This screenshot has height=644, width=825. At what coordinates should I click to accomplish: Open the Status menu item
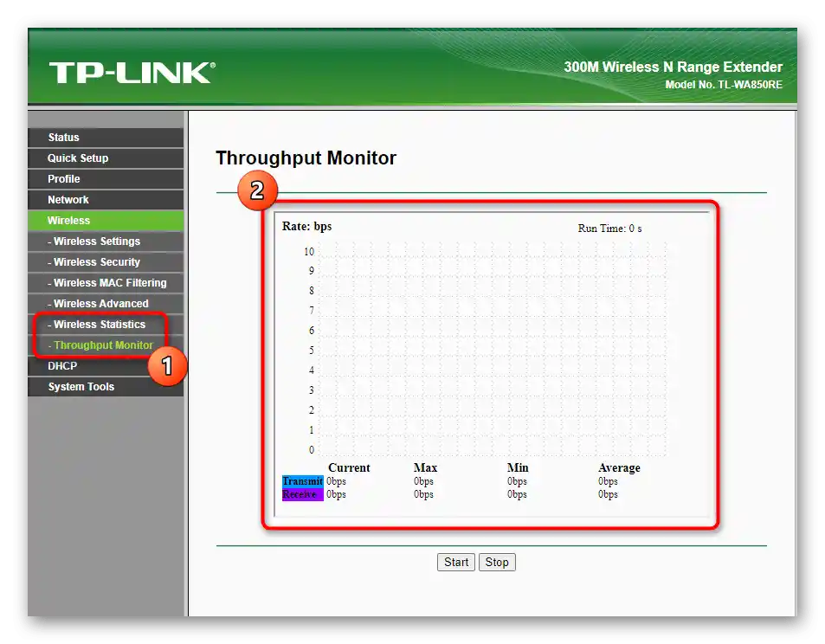click(106, 138)
